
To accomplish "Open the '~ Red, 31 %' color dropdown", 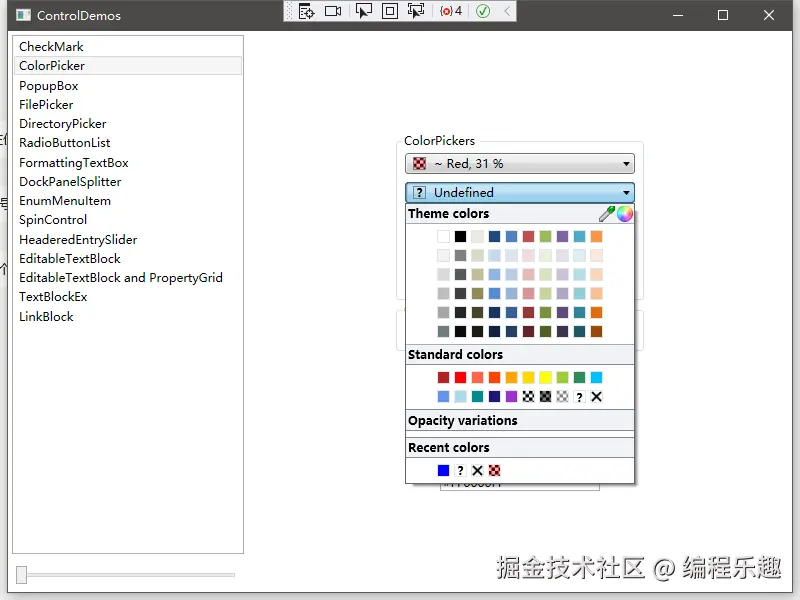I will (519, 164).
